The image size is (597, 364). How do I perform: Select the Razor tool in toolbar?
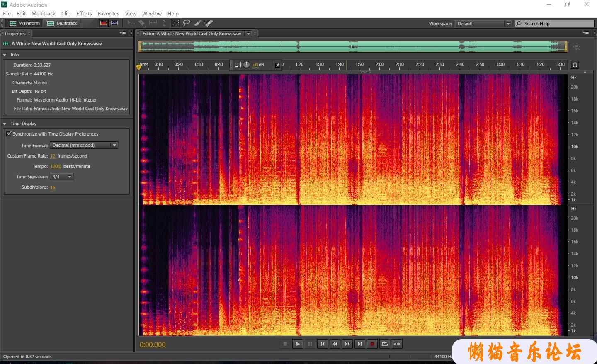tap(142, 23)
